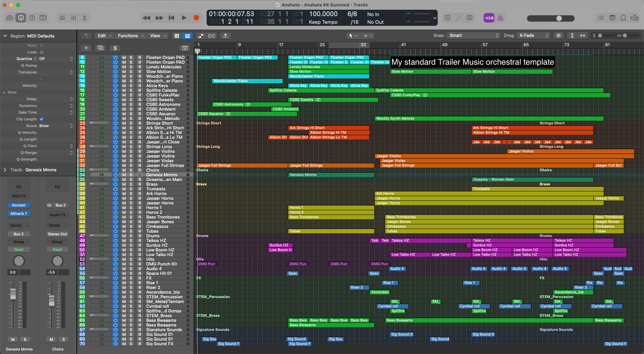Click the Duplicate Track icon

(101, 48)
